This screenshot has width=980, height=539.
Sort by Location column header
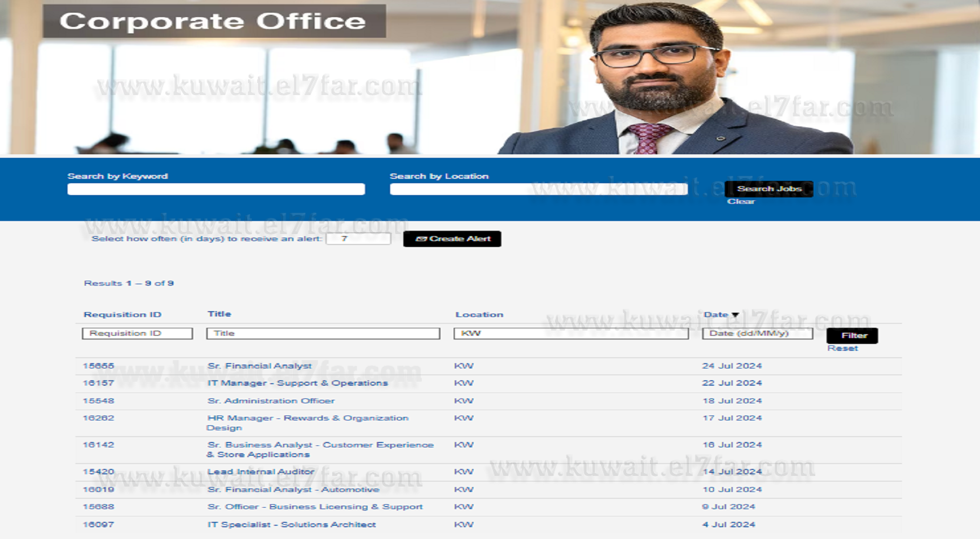(479, 315)
